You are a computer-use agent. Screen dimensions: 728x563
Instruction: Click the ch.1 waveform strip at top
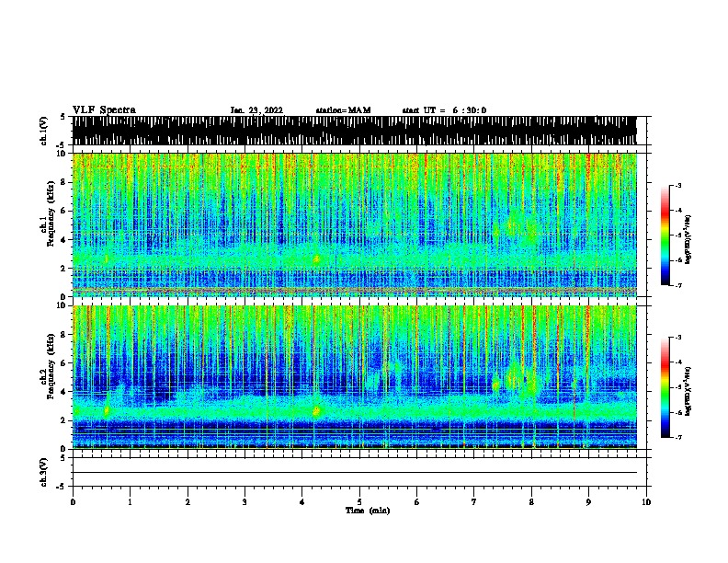tap(354, 131)
